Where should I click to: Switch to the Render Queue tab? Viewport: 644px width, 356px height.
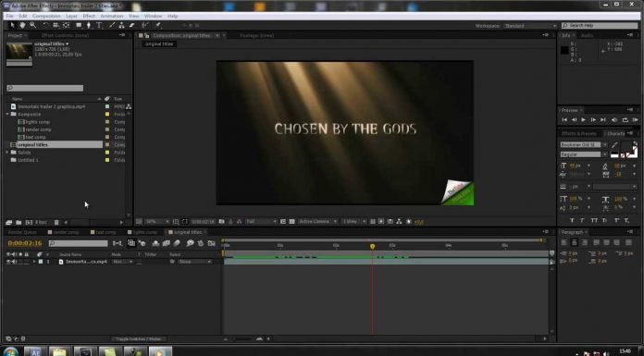coord(22,232)
